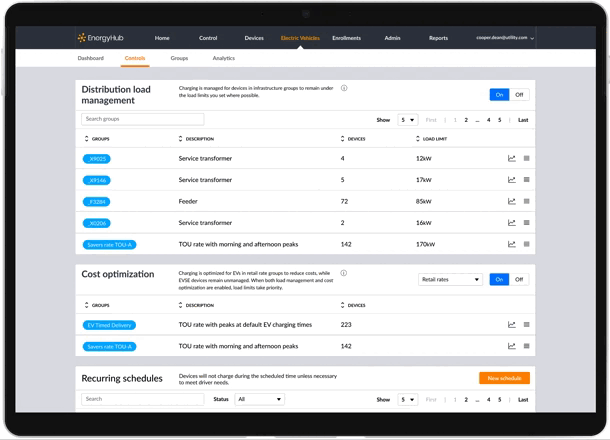Sort the table by Load Limit column

tap(434, 139)
